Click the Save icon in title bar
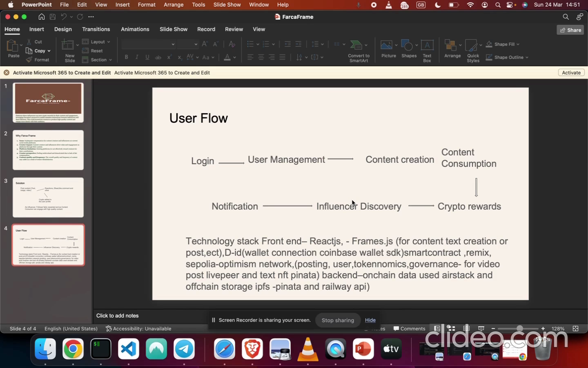Viewport: 588px width, 368px height. coord(53,17)
